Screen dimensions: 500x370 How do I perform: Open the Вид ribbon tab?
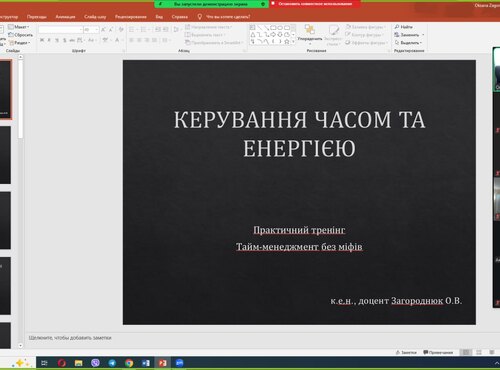159,17
